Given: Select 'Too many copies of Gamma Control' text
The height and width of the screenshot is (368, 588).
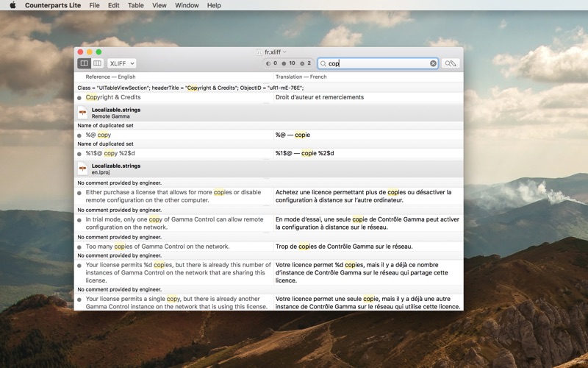Looking at the screenshot, I should click(157, 247).
